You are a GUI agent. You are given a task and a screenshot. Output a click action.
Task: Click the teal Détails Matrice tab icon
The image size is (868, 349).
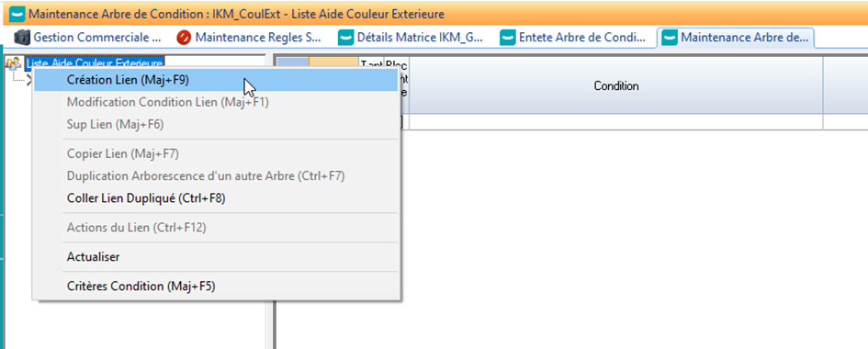[346, 38]
